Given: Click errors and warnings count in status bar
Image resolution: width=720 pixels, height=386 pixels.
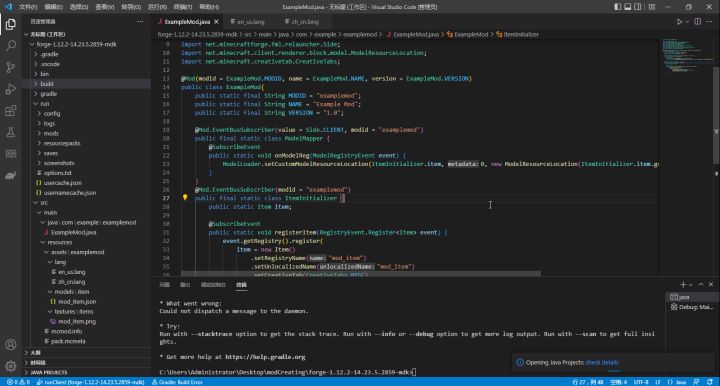Looking at the screenshot, I should pos(18,382).
